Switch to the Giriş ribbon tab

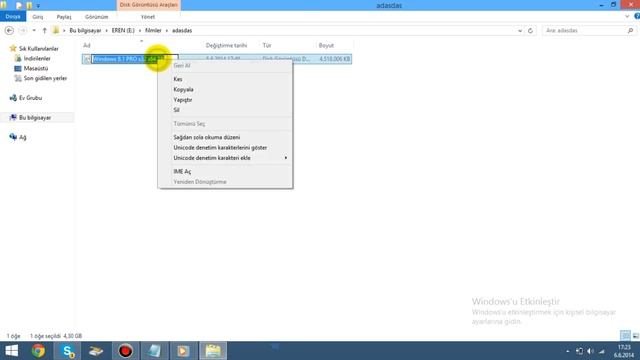pyautogui.click(x=38, y=17)
